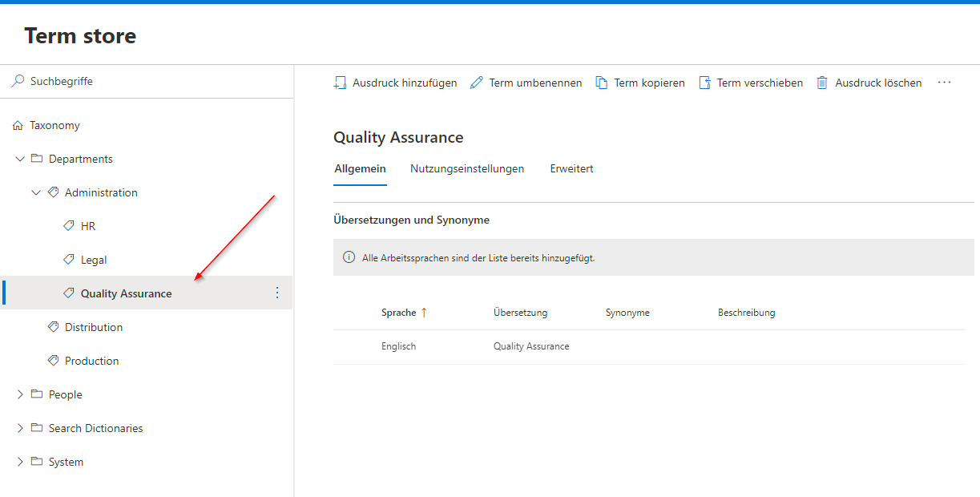Click the Taxonomy home icon
This screenshot has width=980, height=497.
18,126
